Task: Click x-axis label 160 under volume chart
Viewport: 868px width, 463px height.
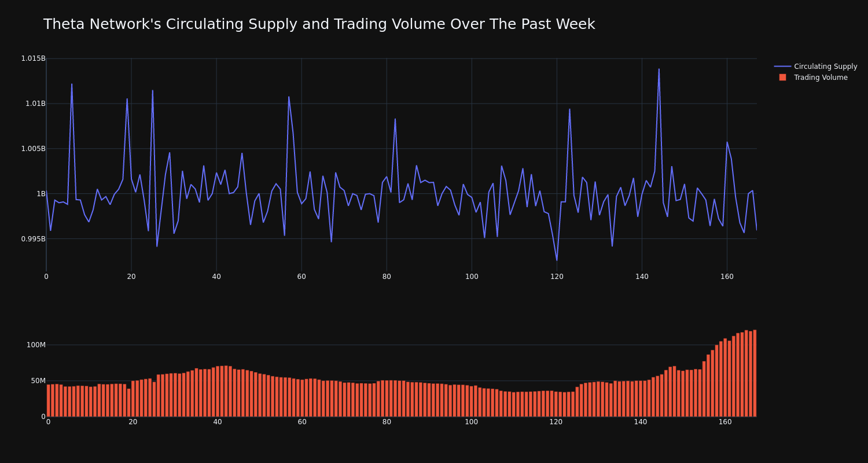Action: 725,422
